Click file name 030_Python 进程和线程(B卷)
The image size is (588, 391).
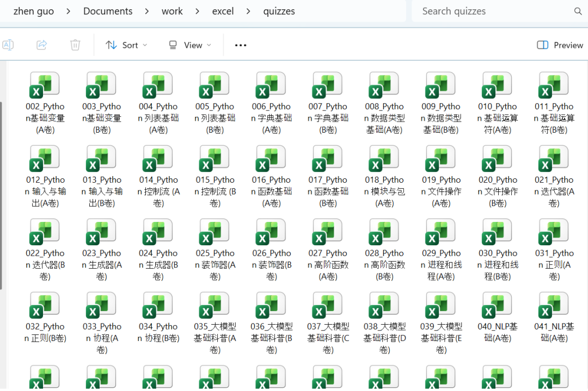pos(498,265)
